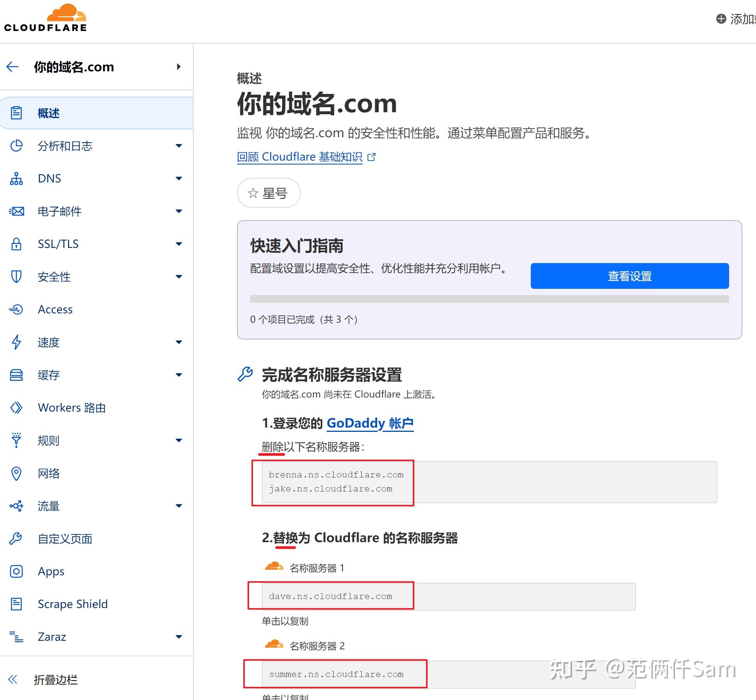The width and height of the screenshot is (756, 700).
Task: Click the 查看设置 blue button
Action: [x=630, y=276]
